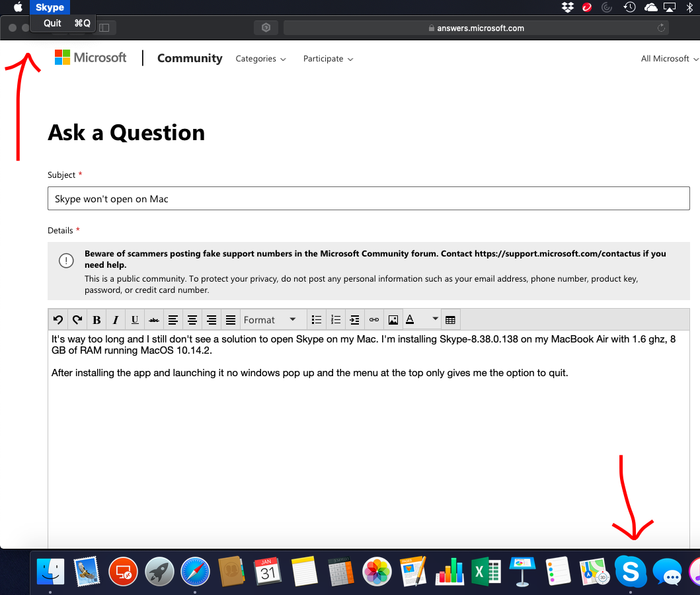
Task: Open Calendar from the Dock
Action: point(268,571)
